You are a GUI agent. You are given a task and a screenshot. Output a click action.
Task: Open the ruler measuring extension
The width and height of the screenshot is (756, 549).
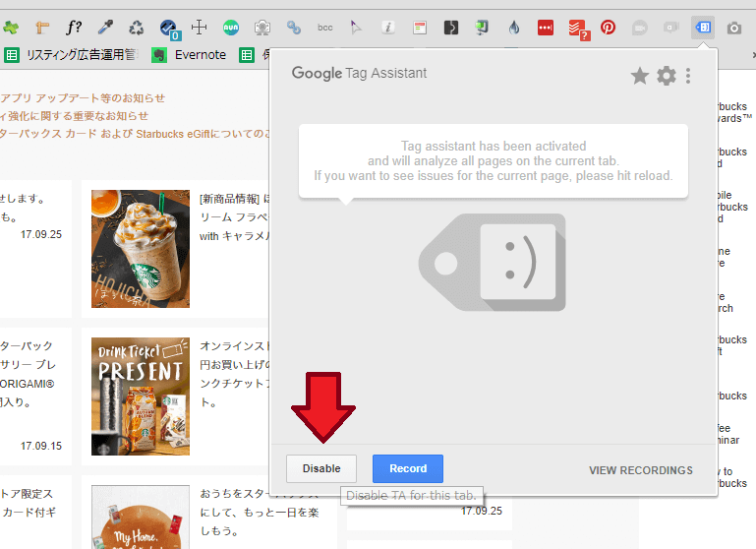(x=42, y=28)
